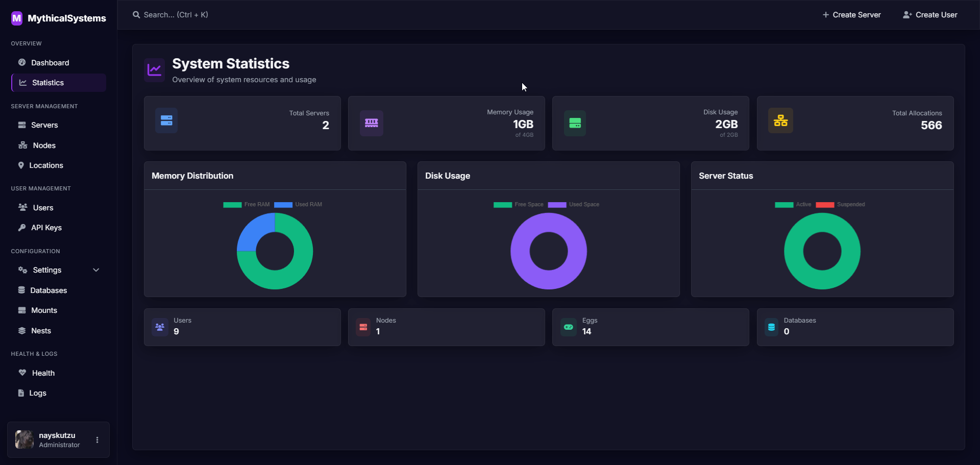
Task: Click the Eggs gamepad icon
Action: coord(569,327)
